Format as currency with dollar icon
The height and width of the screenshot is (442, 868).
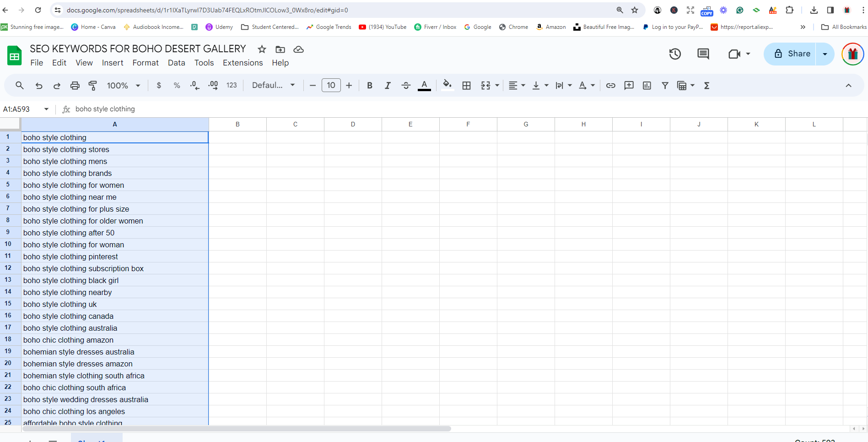(x=159, y=85)
